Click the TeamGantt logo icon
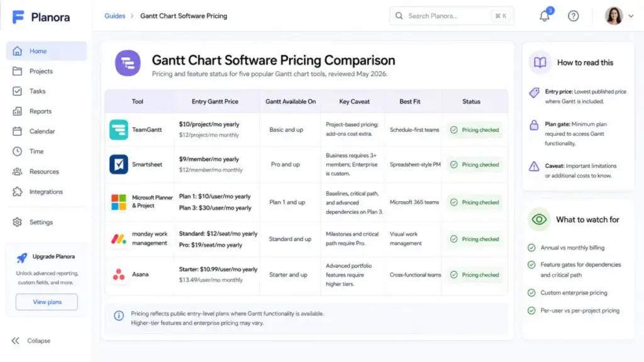Viewport: 644px width, 362px height. [119, 129]
